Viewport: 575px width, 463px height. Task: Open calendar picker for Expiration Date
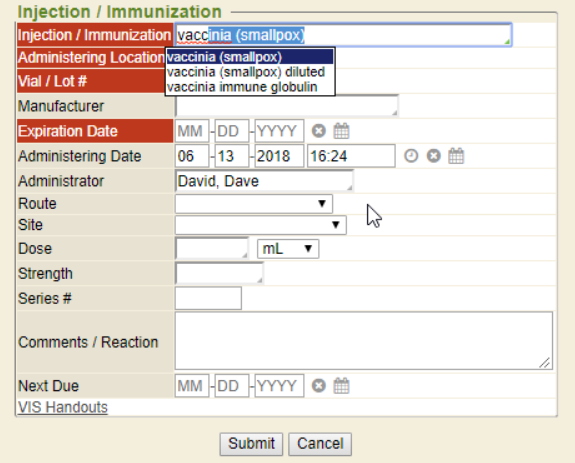pos(341,131)
